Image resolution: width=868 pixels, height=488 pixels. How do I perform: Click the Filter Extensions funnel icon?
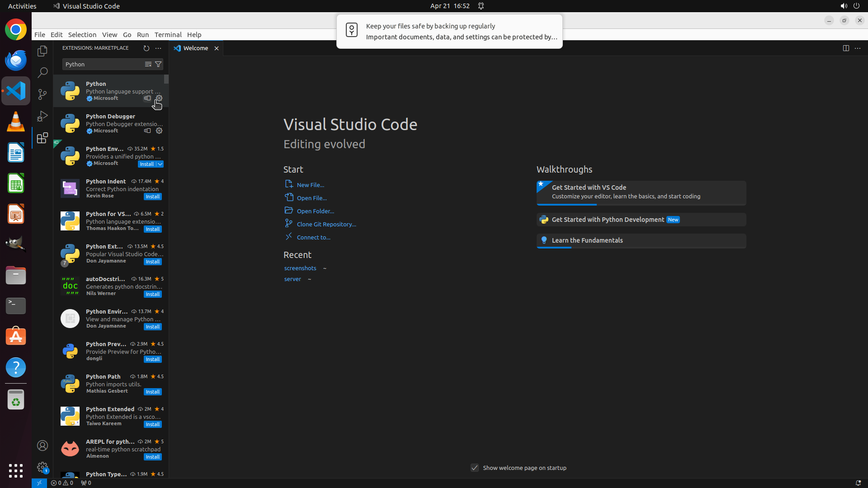[158, 64]
